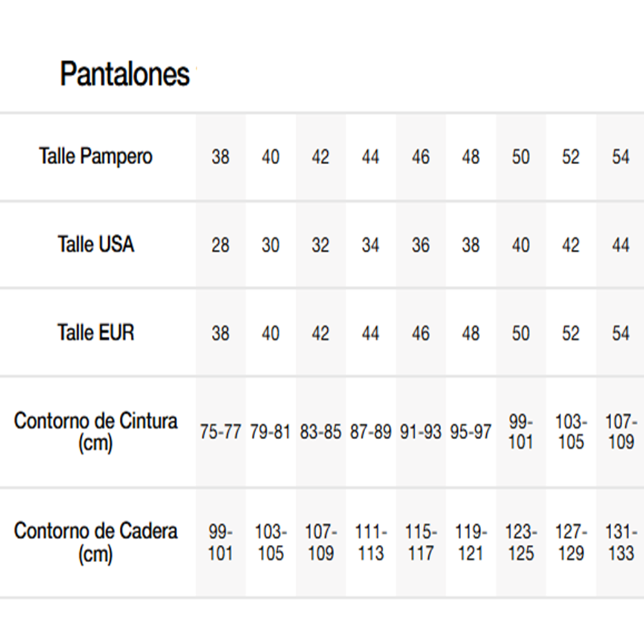Select the 123-125 hip measurement cell
Image resolution: width=644 pixels, height=644 pixels.
pos(520,543)
